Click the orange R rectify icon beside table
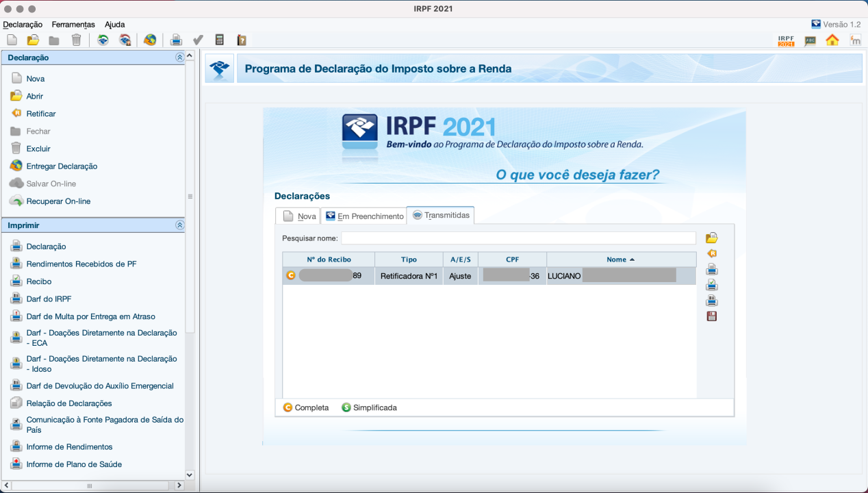 (x=712, y=253)
